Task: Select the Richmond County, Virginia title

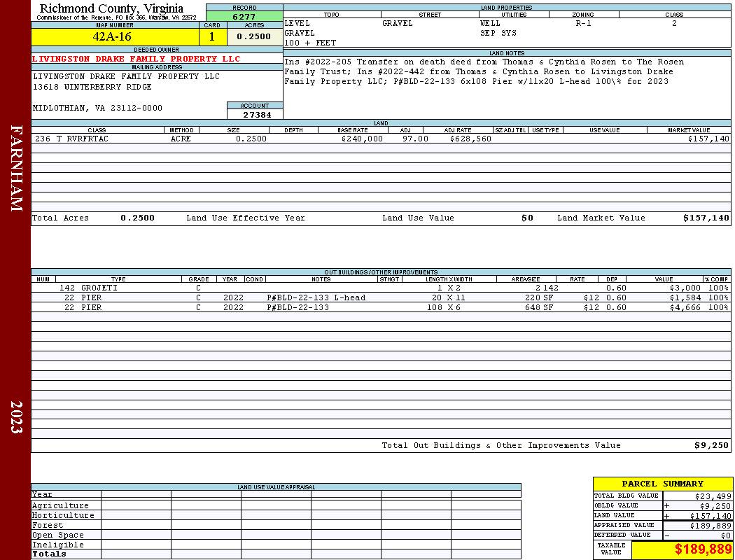Action: 111,8
